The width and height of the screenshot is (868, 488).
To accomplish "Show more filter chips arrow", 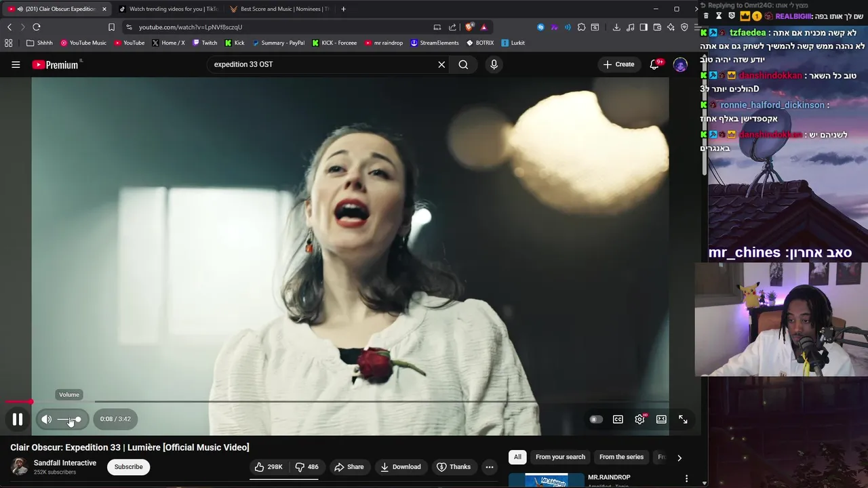I will point(679,457).
